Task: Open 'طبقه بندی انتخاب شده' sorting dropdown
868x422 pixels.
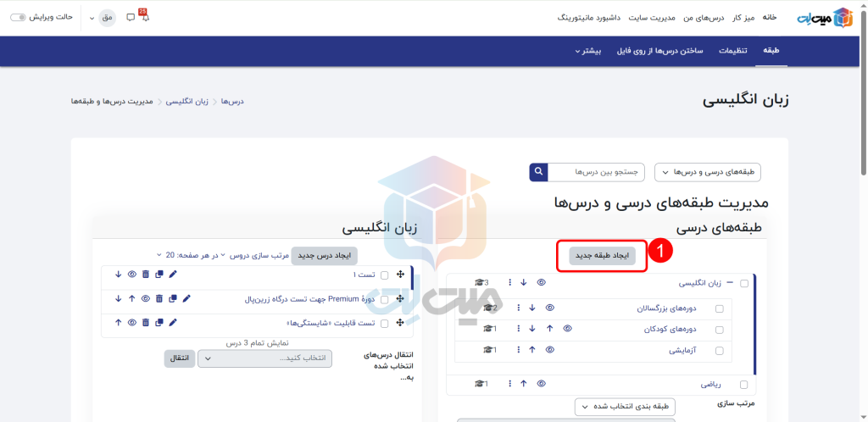Action: pyautogui.click(x=625, y=407)
